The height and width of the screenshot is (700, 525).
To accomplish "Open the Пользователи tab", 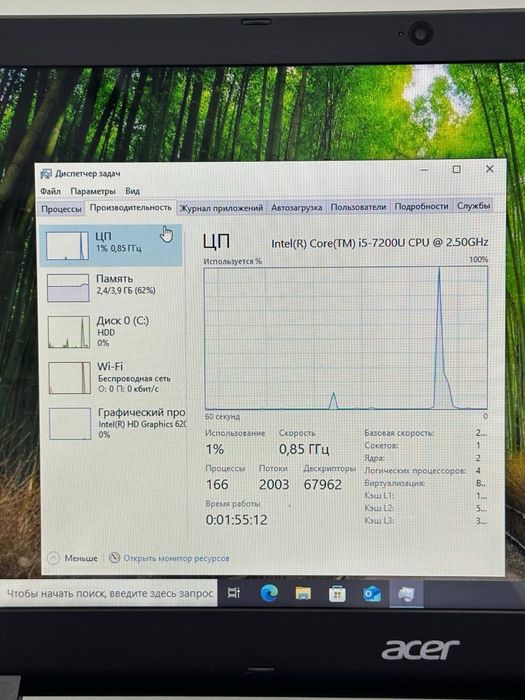I will (x=358, y=207).
